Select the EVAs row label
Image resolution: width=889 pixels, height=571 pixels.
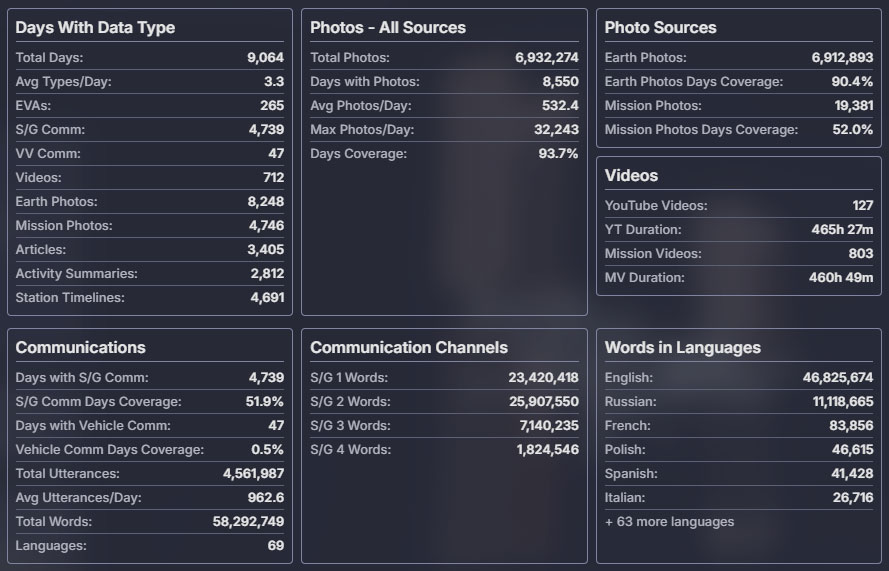pos(33,106)
